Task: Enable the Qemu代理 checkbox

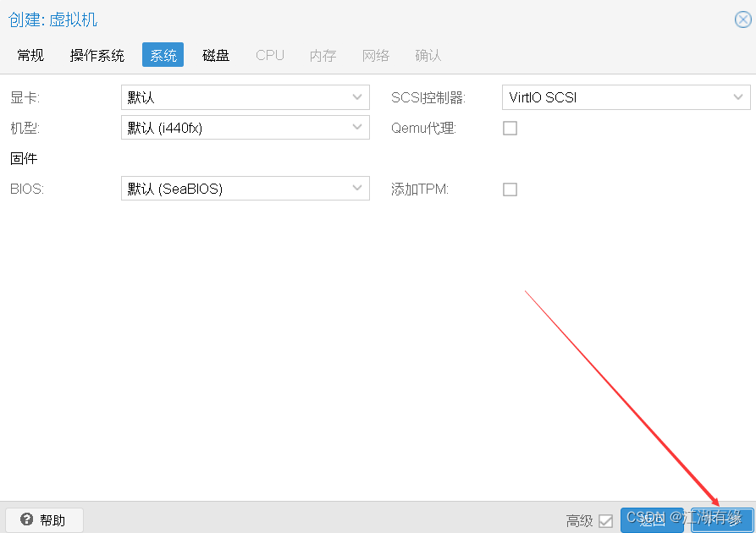Action: pyautogui.click(x=510, y=128)
